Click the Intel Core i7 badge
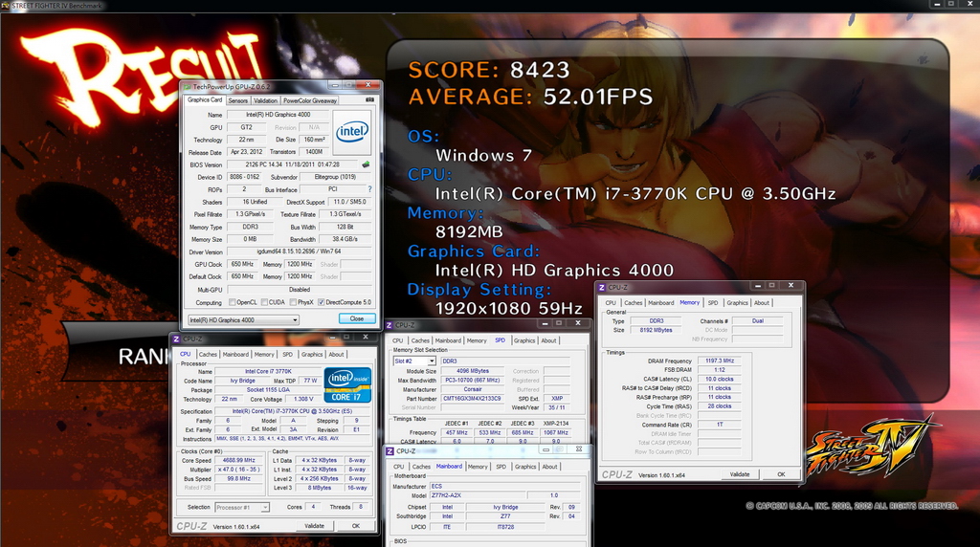 [x=347, y=384]
